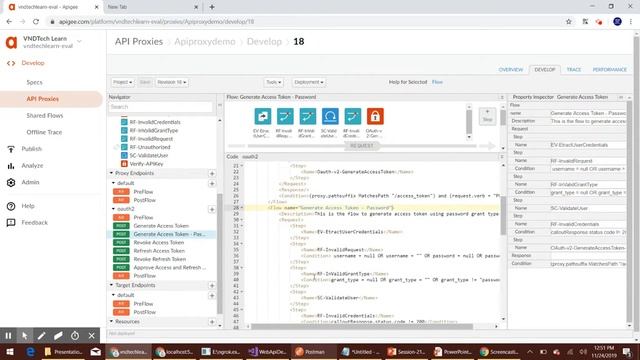Open the recorder timer tool
Screen dimensions: 640x360
coord(75,336)
